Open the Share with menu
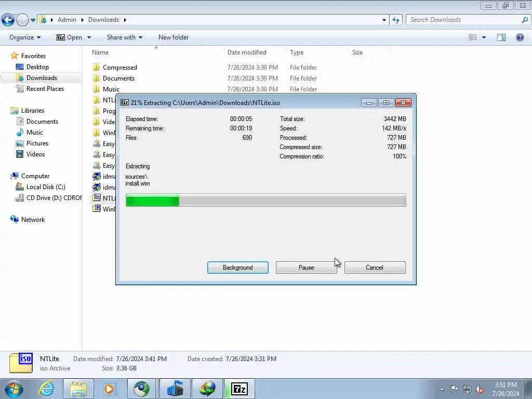Viewport: 532px width, 399px height. pos(125,37)
